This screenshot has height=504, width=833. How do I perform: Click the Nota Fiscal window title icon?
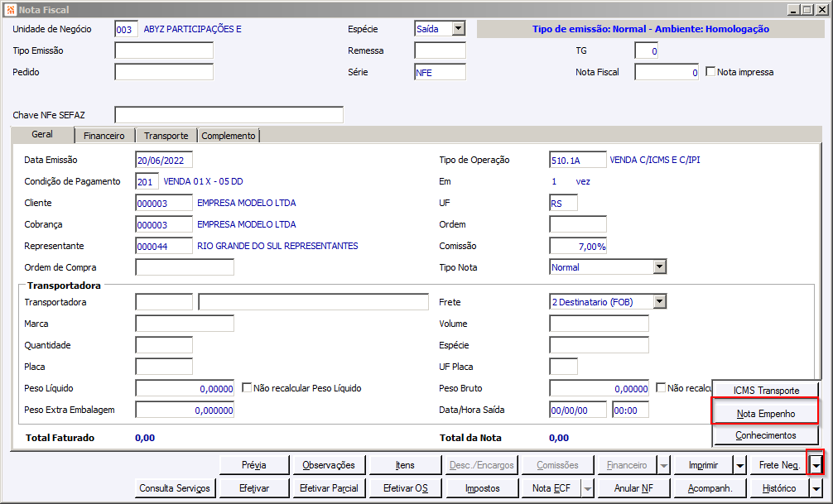[x=10, y=10]
